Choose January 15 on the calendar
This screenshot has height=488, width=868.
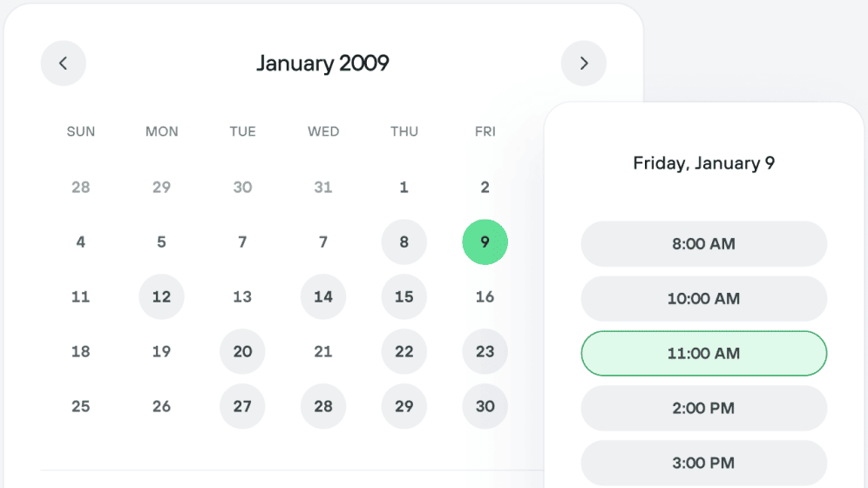(404, 297)
